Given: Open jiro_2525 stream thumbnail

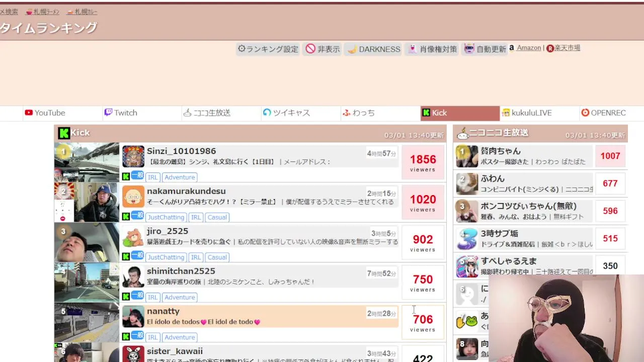Looking at the screenshot, I should tap(87, 242).
